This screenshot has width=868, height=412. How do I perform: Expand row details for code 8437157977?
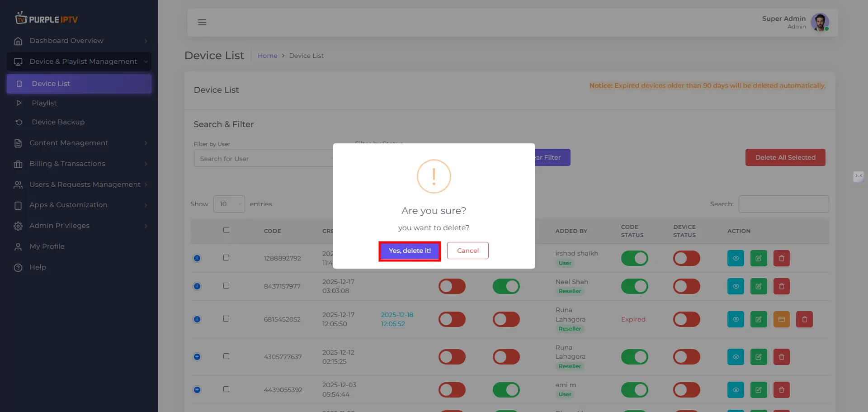coord(197,286)
